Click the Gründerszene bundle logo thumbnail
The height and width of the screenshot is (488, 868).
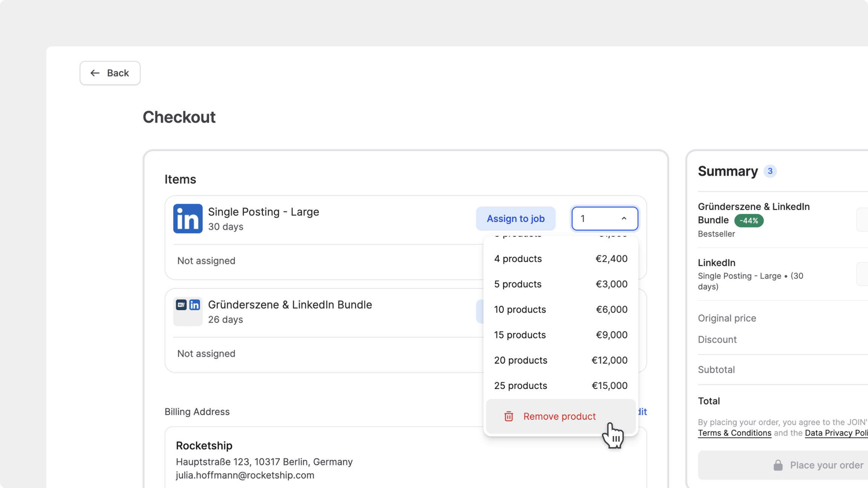[188, 311]
